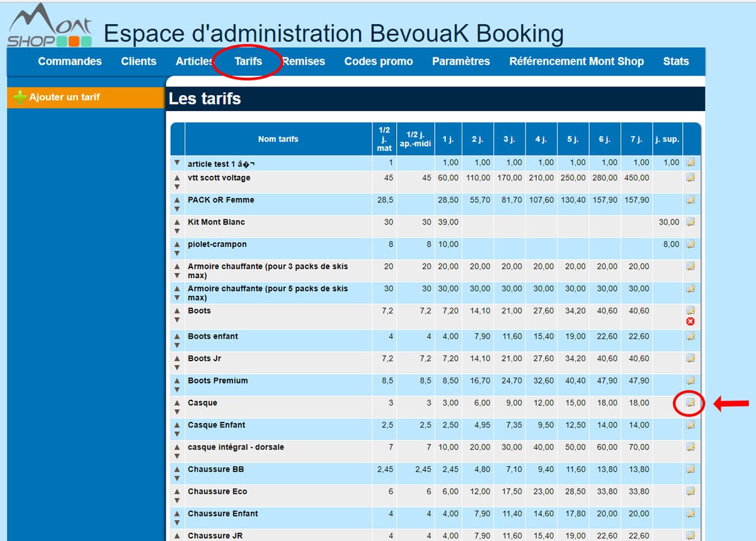The image size is (756, 541).
Task: Open the Commandes menu
Action: coord(70,61)
